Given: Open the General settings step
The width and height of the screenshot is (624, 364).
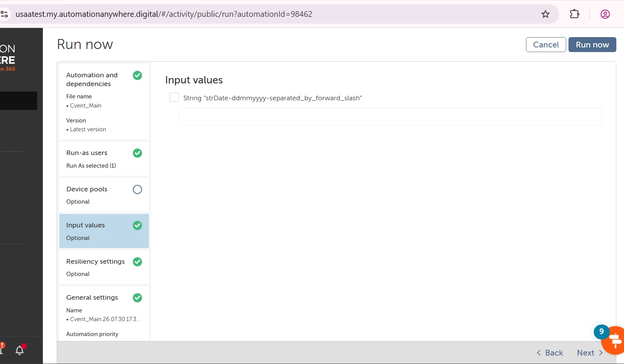Looking at the screenshot, I should click(x=104, y=314).
